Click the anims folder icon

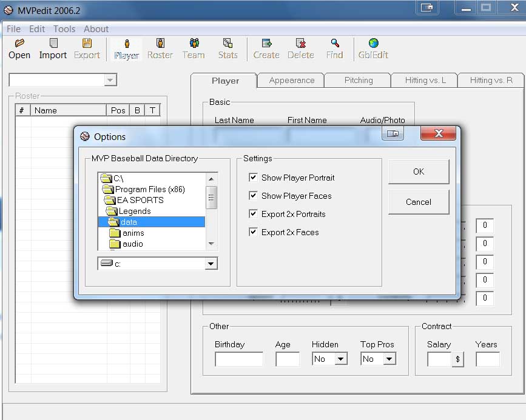[115, 233]
